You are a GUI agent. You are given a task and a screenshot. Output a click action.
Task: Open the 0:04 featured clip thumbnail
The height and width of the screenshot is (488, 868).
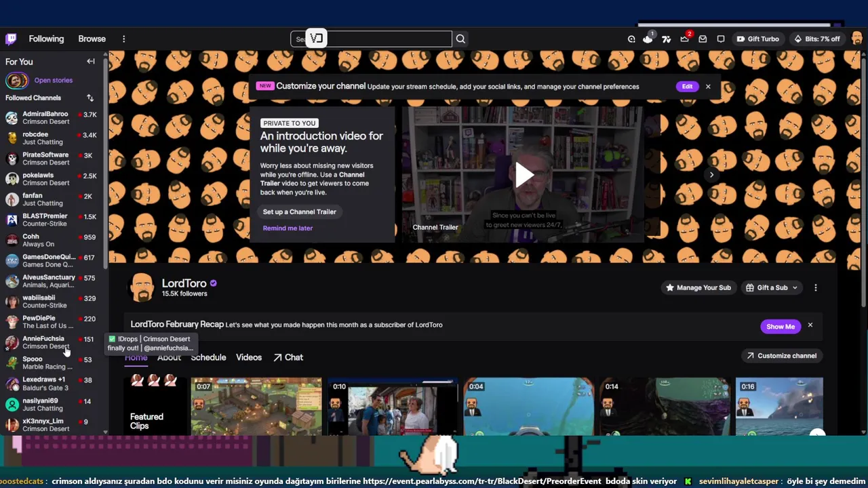click(x=529, y=406)
